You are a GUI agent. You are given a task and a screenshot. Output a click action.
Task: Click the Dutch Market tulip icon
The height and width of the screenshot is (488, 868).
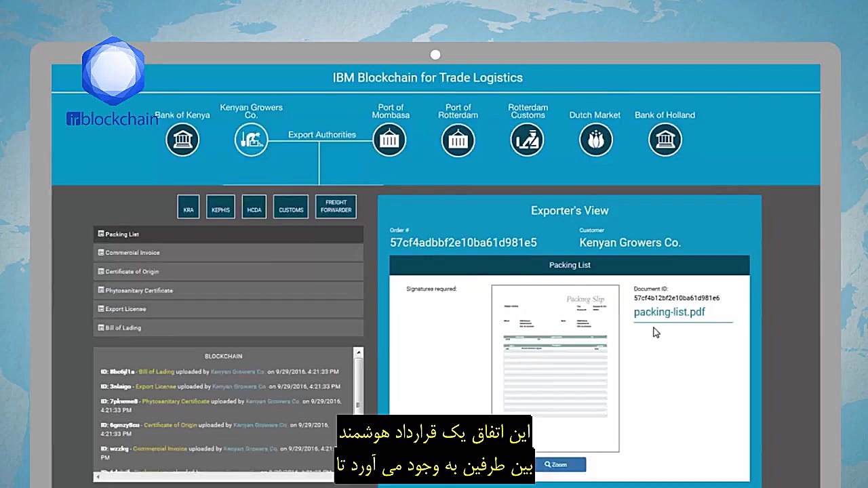tap(595, 140)
